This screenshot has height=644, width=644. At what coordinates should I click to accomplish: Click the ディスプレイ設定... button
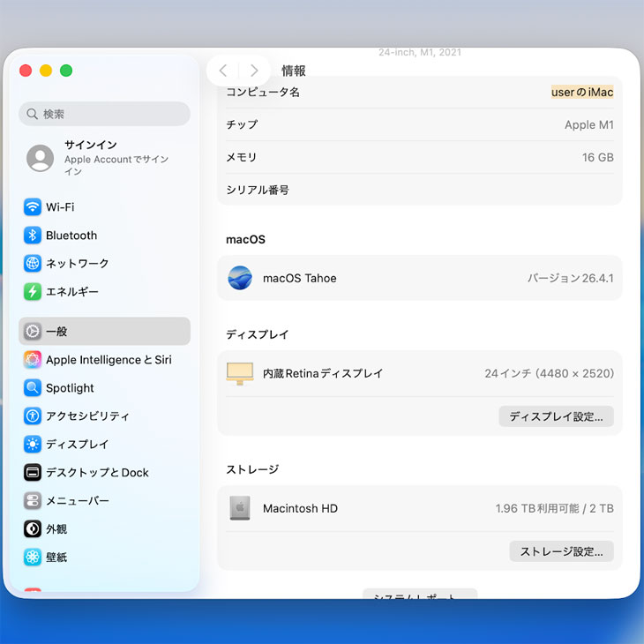click(556, 416)
